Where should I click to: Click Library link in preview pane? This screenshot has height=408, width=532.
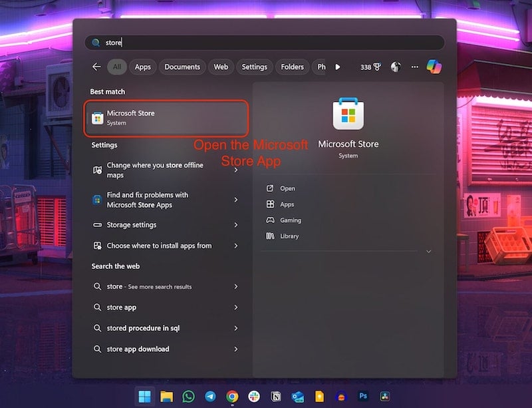[289, 236]
